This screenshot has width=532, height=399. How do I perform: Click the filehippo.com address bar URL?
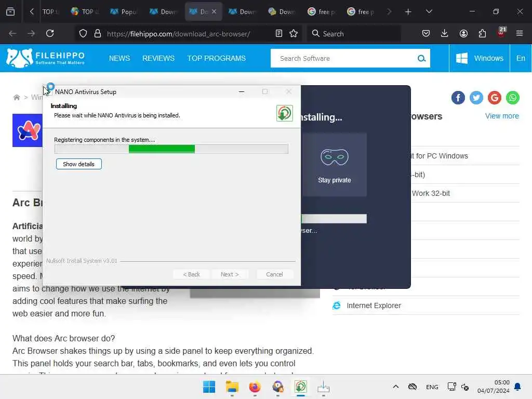coord(179,34)
